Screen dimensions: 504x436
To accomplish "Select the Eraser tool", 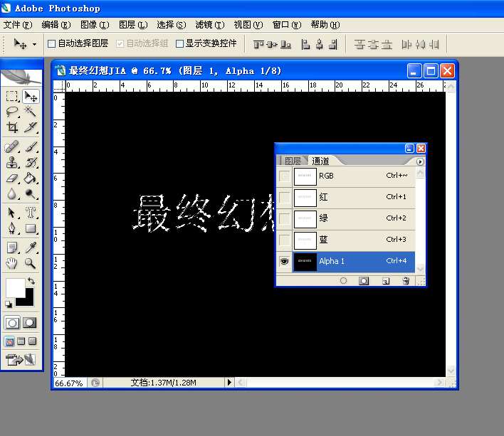I will click(12, 179).
